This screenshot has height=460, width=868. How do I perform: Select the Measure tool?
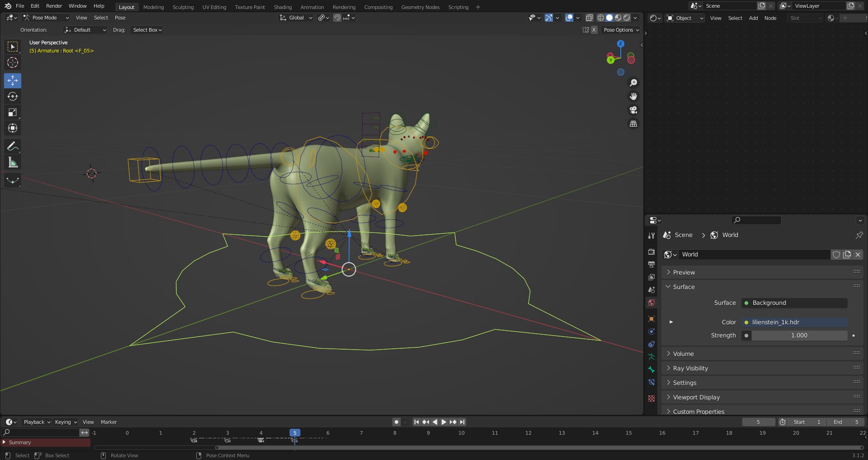point(13,162)
